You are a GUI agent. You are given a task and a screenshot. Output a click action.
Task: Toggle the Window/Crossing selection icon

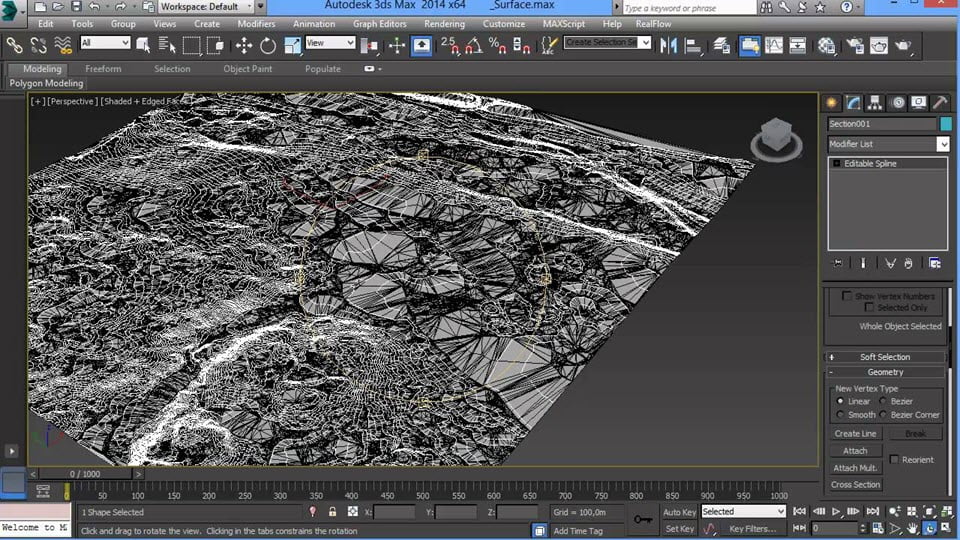216,45
